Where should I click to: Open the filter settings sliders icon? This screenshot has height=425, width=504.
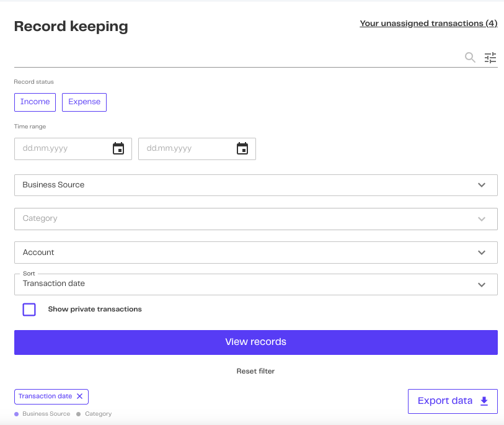pyautogui.click(x=490, y=58)
